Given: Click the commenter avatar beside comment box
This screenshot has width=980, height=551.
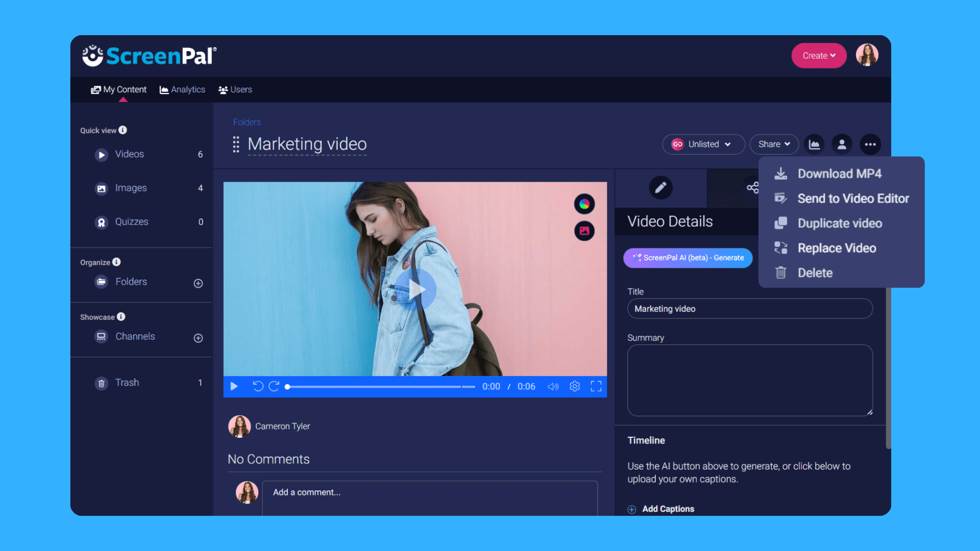Looking at the screenshot, I should coord(247,492).
